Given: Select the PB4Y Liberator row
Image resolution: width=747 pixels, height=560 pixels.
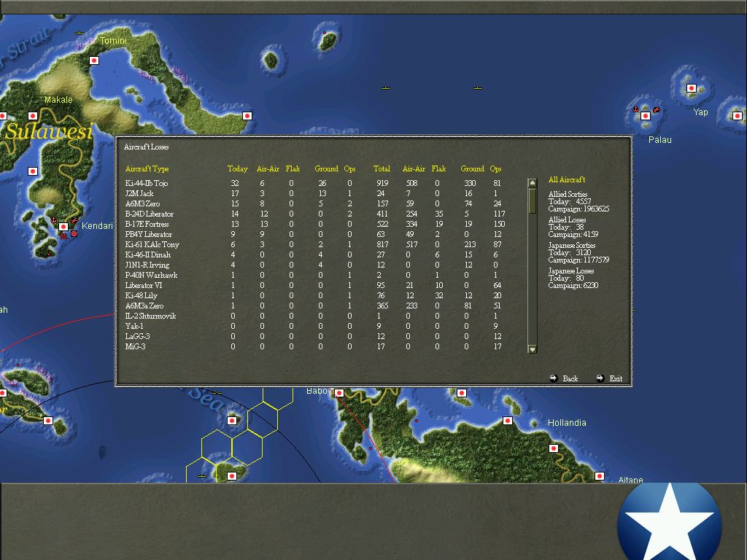Looking at the screenshot, I should 314,234.
